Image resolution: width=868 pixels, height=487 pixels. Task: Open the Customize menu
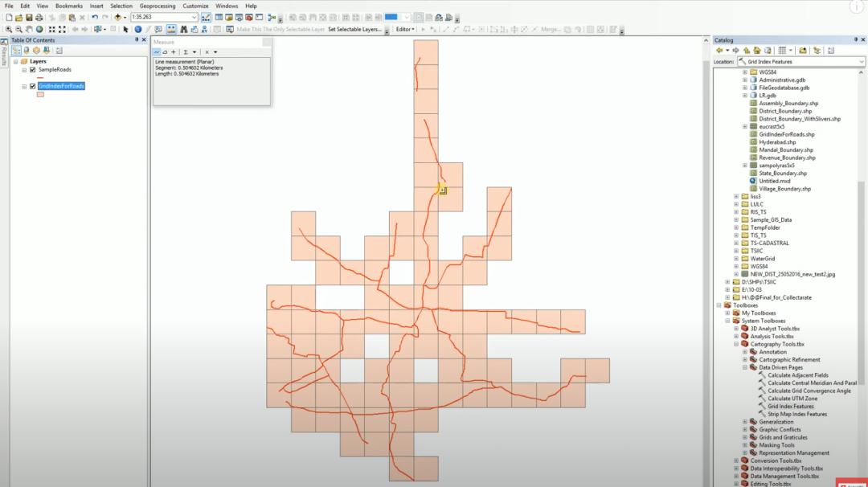point(195,6)
